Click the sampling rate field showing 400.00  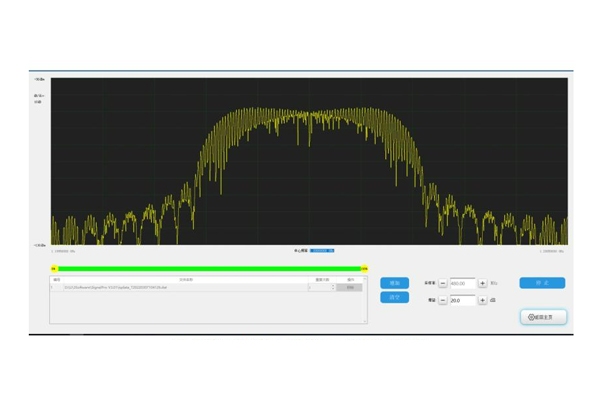463,283
